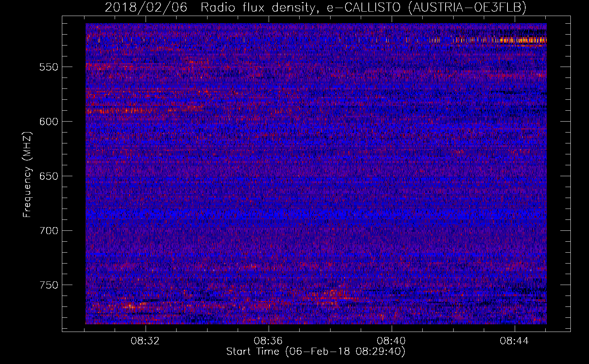This screenshot has width=589, height=364.
Task: Click the 08:40 time tick label
Action: point(391,341)
